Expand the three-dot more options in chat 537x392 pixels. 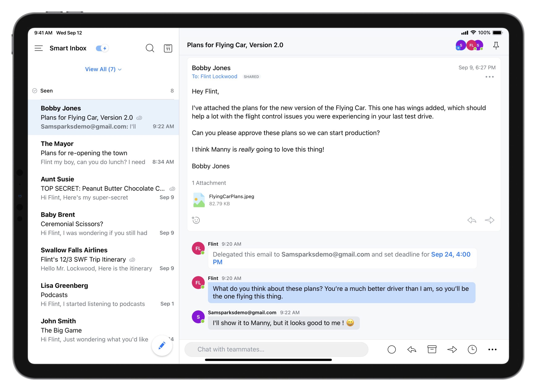(x=491, y=349)
